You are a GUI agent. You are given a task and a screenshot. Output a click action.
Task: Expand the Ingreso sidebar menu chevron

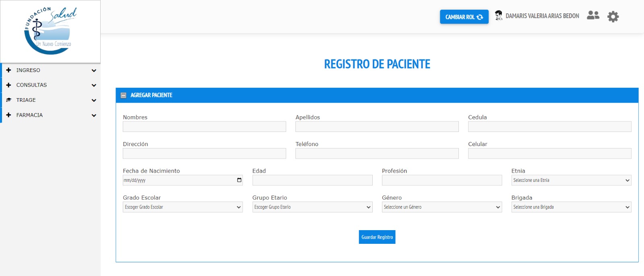(94, 70)
